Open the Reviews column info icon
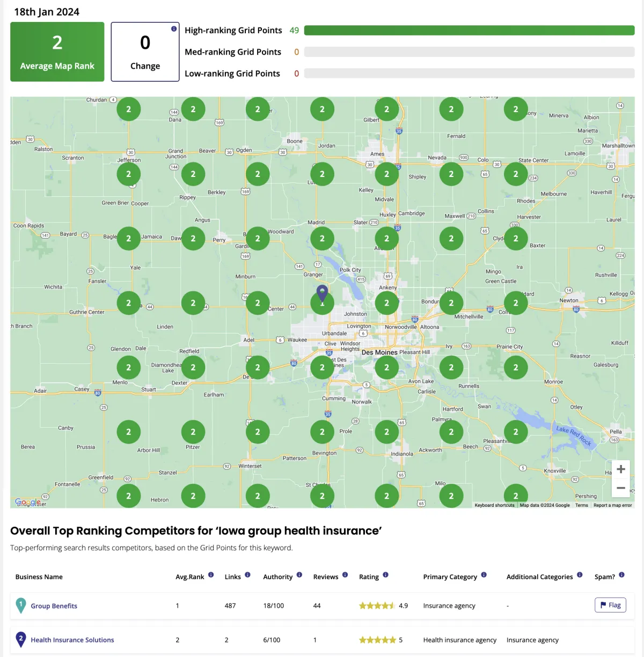 pos(345,575)
